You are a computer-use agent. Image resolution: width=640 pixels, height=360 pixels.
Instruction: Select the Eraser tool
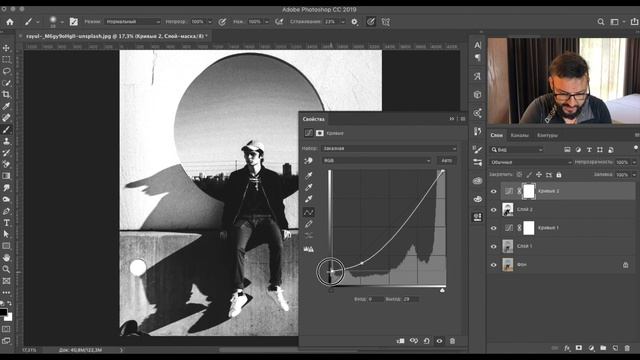click(6, 164)
